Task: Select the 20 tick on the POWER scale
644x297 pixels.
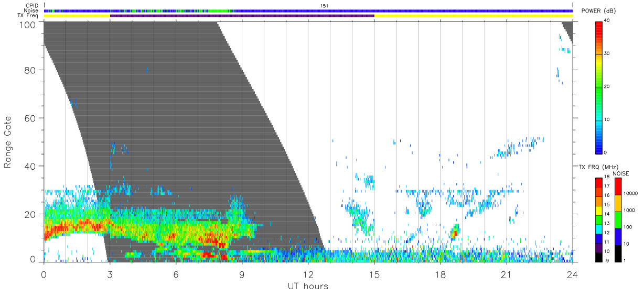Action: tap(607, 86)
